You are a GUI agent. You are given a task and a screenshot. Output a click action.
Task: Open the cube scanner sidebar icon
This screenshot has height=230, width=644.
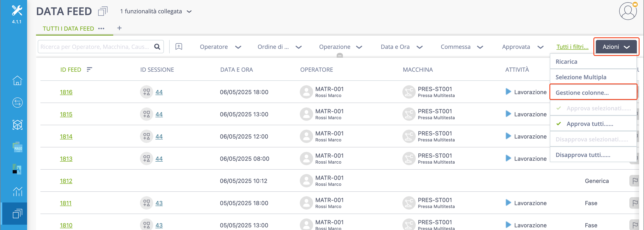[17, 125]
